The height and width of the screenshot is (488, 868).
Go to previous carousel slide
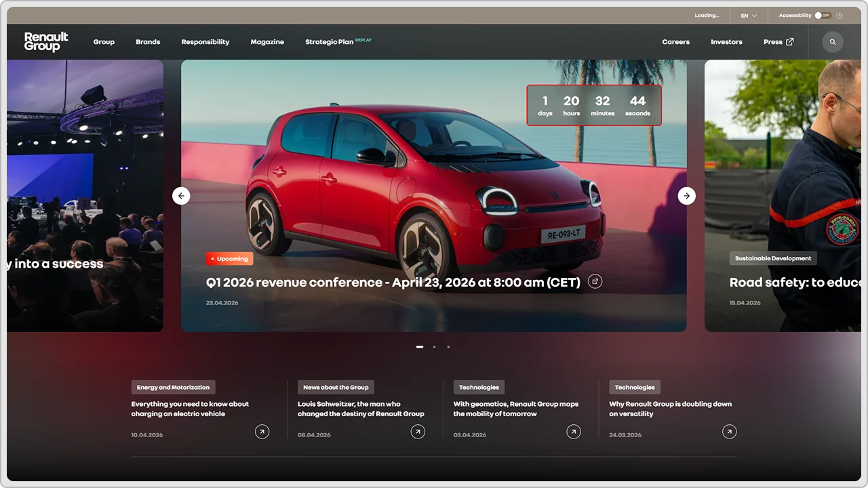(x=181, y=196)
